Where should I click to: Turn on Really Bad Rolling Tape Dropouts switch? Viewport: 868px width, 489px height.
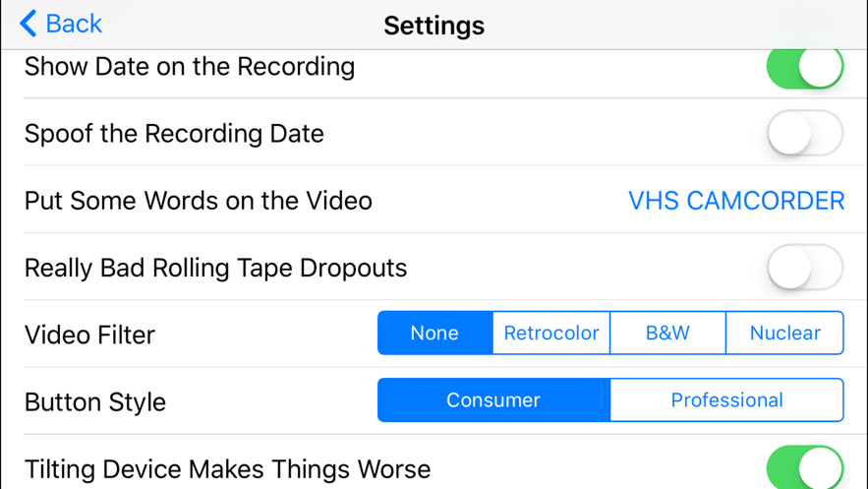click(x=804, y=268)
